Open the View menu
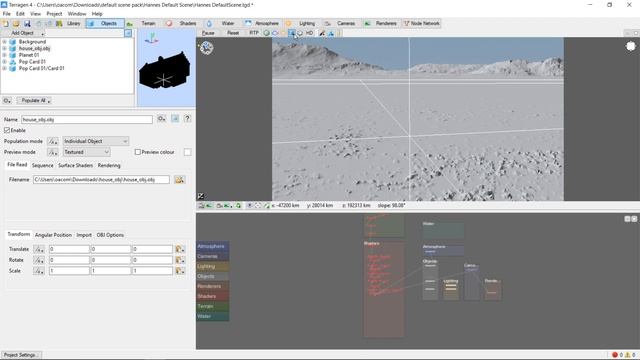This screenshot has width=640, height=360. (36, 14)
